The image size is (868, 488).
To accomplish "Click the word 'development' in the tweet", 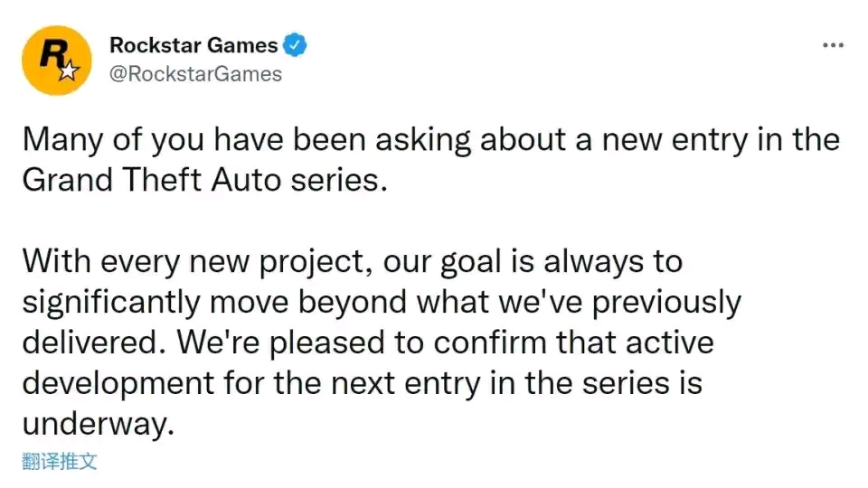I will 118,383.
